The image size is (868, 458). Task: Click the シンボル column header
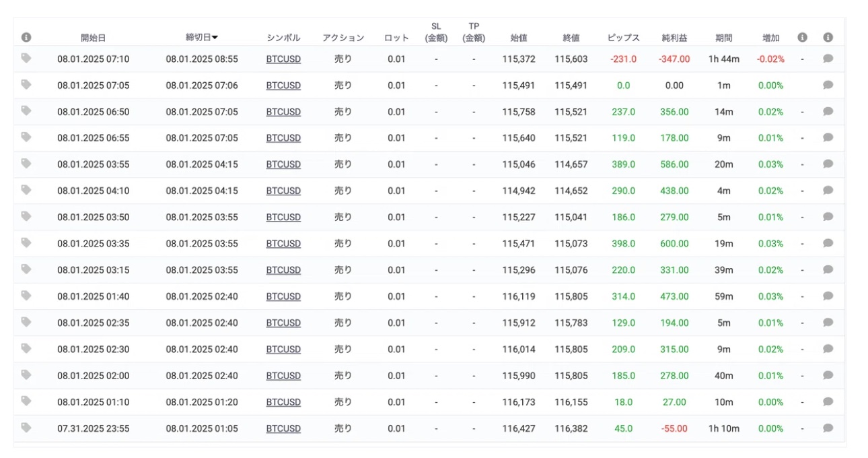[x=283, y=38]
